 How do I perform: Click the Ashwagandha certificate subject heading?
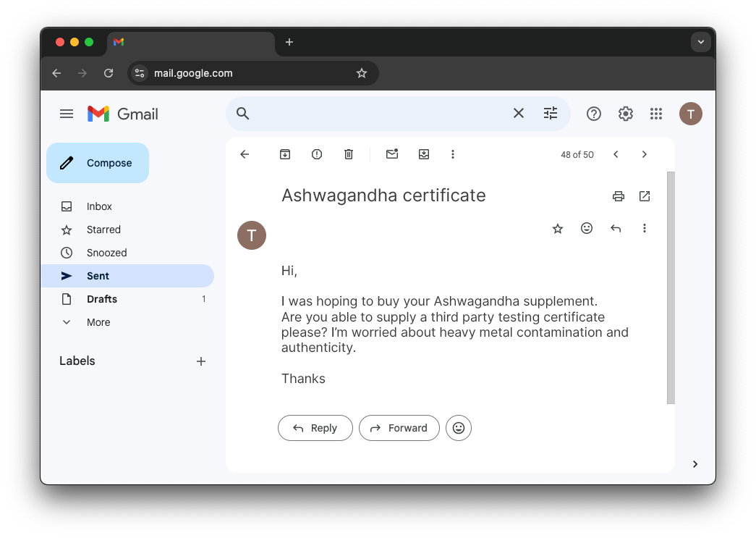point(383,196)
